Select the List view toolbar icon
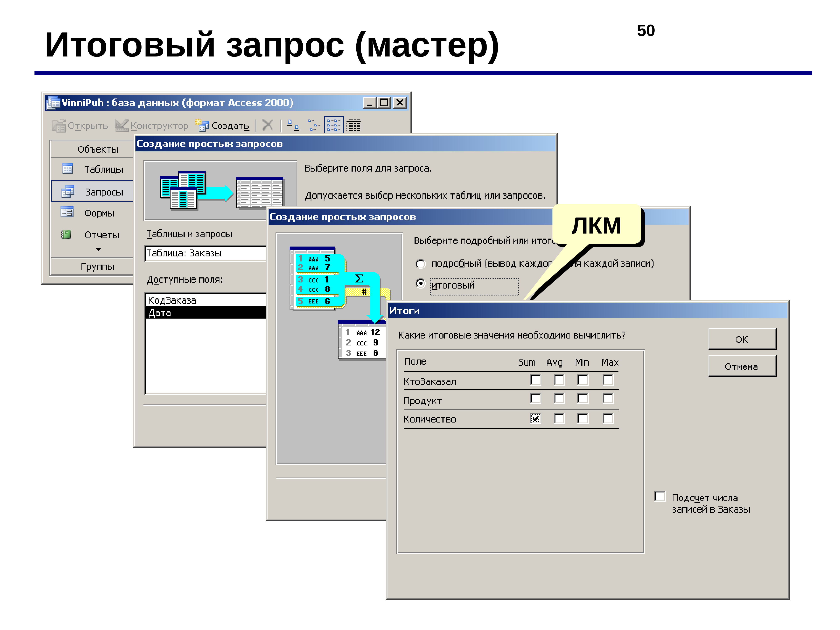 pyautogui.click(x=333, y=125)
